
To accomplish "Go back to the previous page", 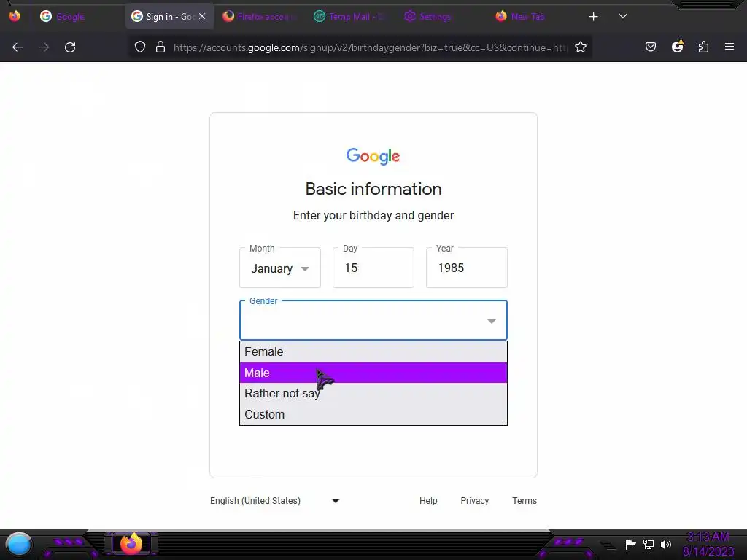I will [18, 47].
